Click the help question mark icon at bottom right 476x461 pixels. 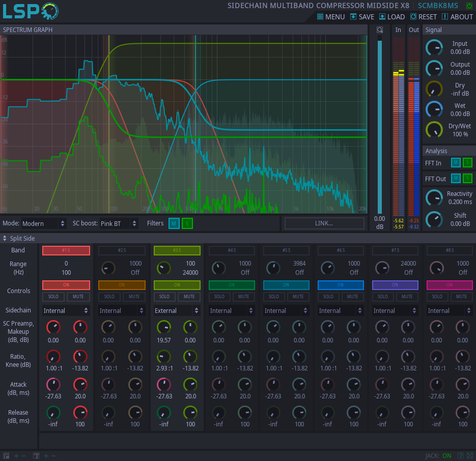(461, 455)
